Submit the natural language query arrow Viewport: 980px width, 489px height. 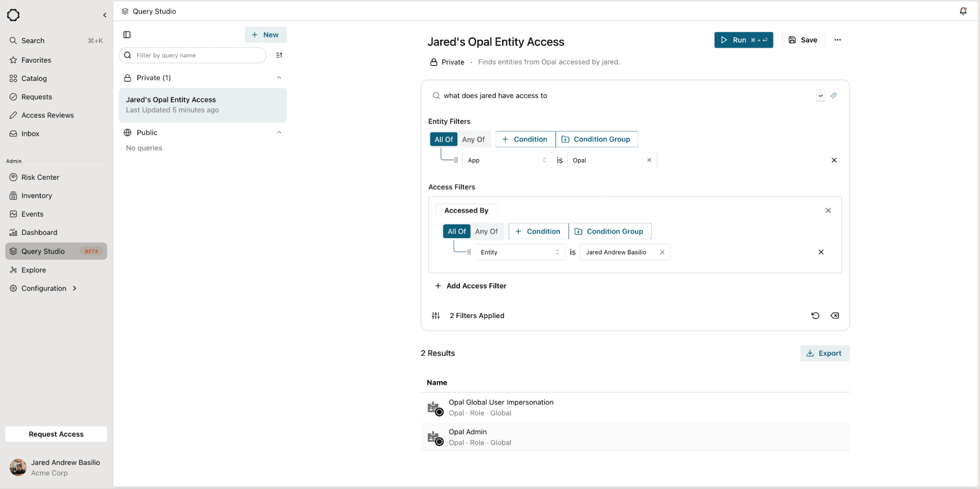point(821,96)
